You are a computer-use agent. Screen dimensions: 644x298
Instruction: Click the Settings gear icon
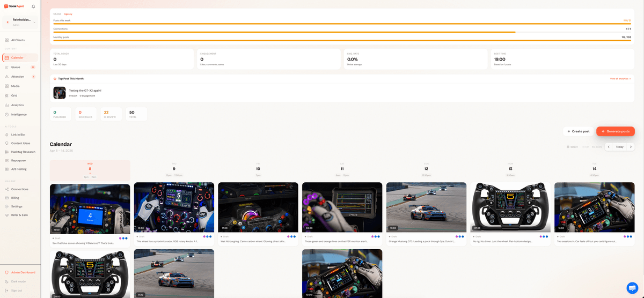pos(6,206)
